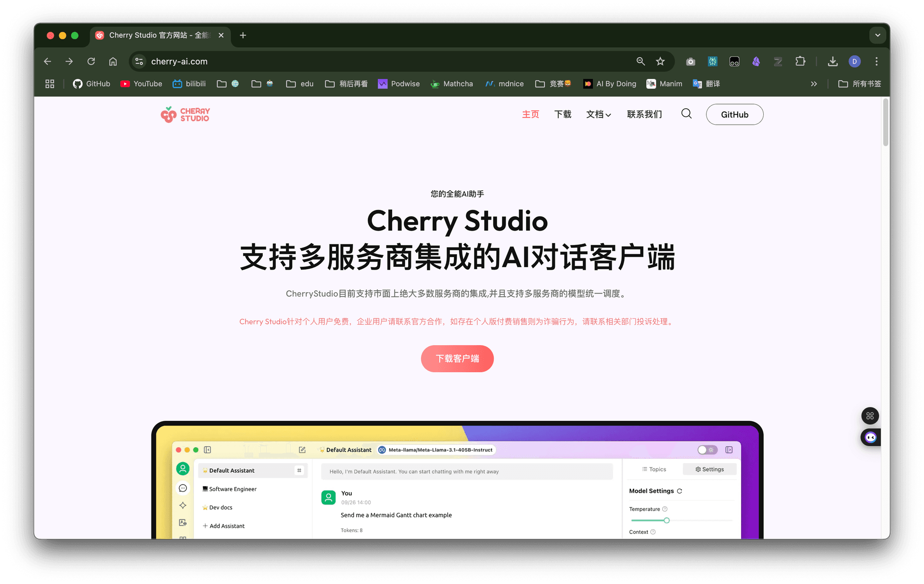Open the camera screenshot extension
Viewport: 924px width, 584px height.
tap(691, 61)
